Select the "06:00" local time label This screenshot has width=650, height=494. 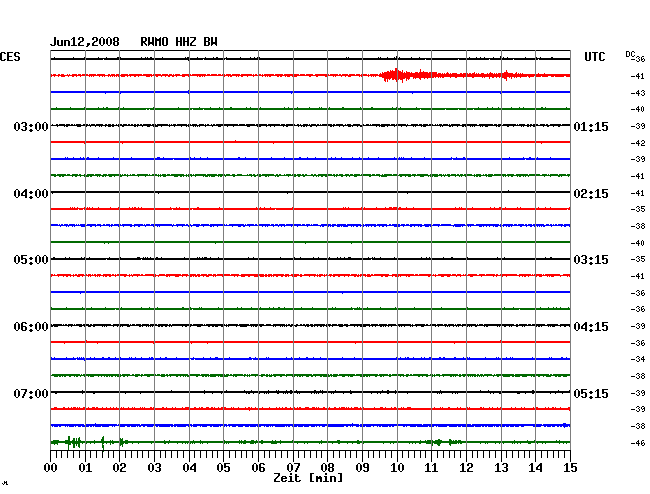[31, 327]
